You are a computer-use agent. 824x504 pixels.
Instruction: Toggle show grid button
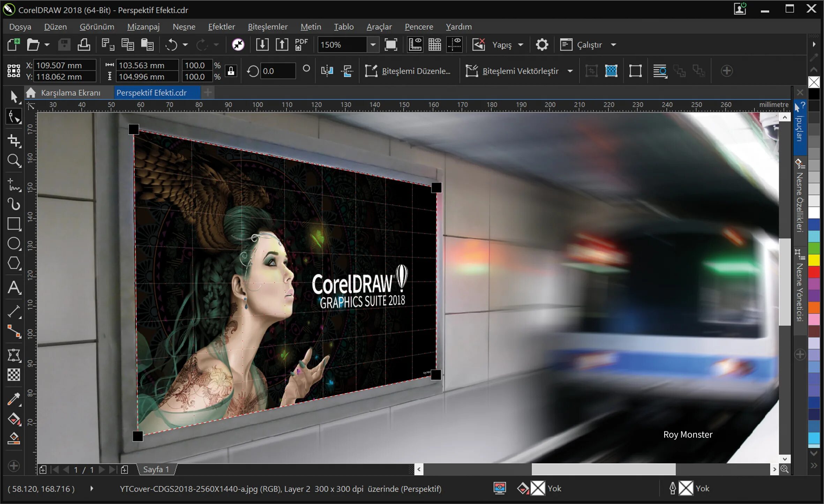[x=435, y=45]
